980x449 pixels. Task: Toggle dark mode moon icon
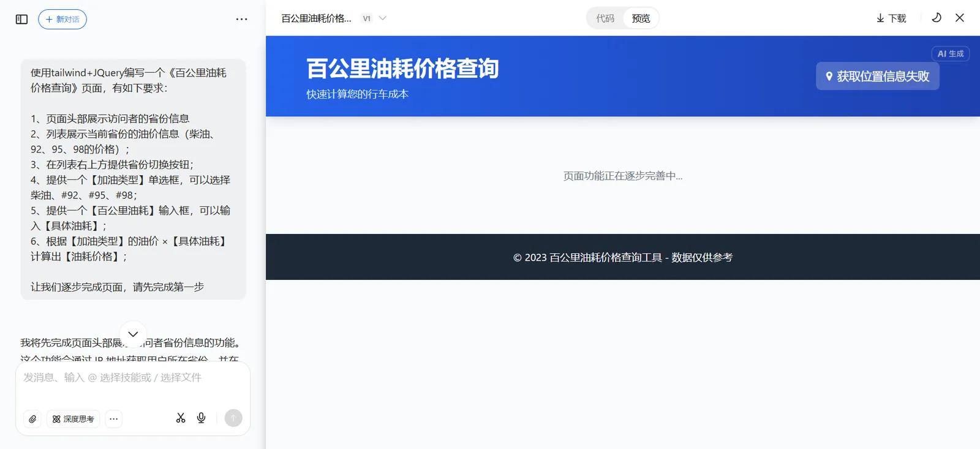click(x=937, y=18)
